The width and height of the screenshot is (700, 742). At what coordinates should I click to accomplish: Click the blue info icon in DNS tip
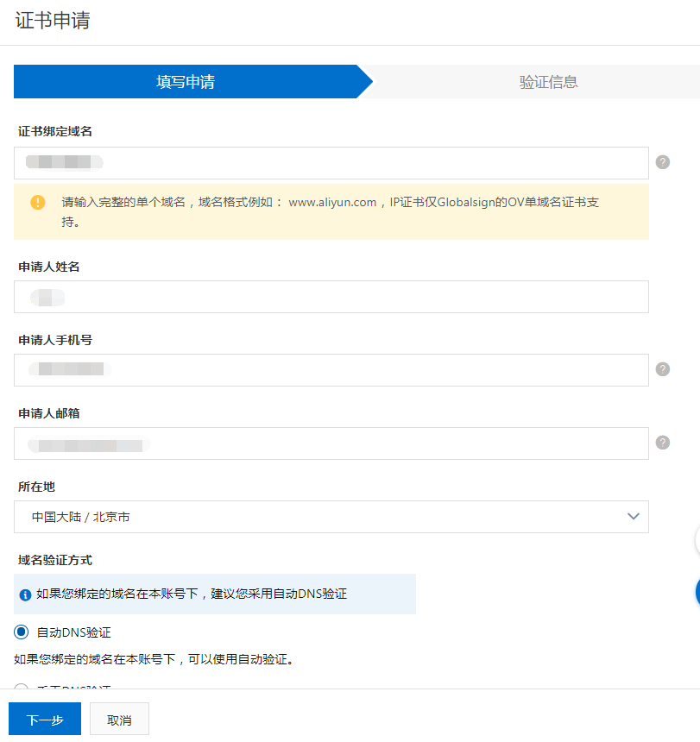click(25, 594)
